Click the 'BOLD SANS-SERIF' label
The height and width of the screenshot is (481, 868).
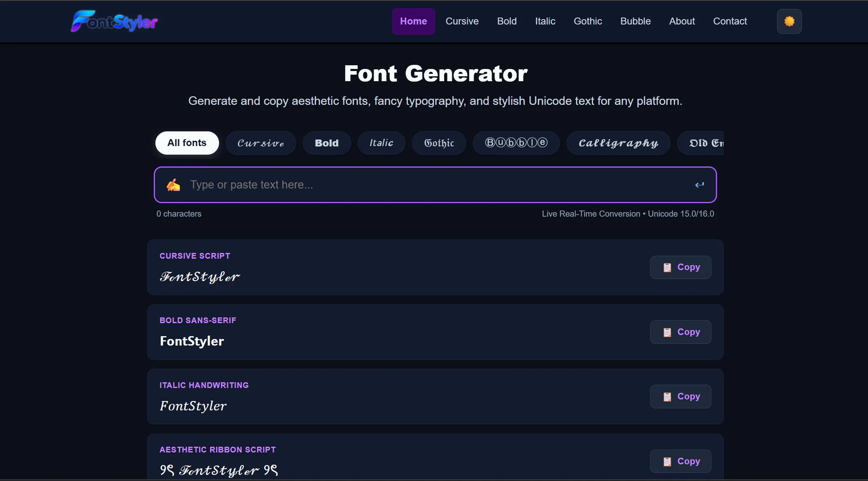[x=198, y=320]
